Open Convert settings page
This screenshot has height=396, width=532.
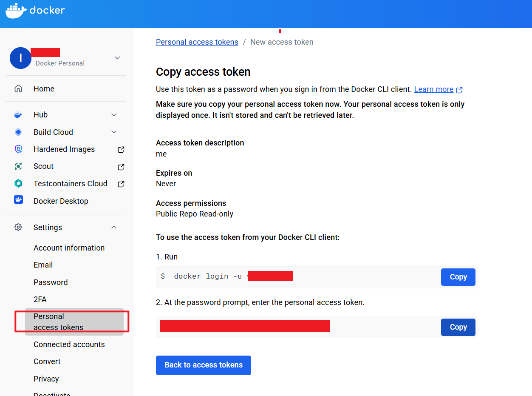point(47,362)
